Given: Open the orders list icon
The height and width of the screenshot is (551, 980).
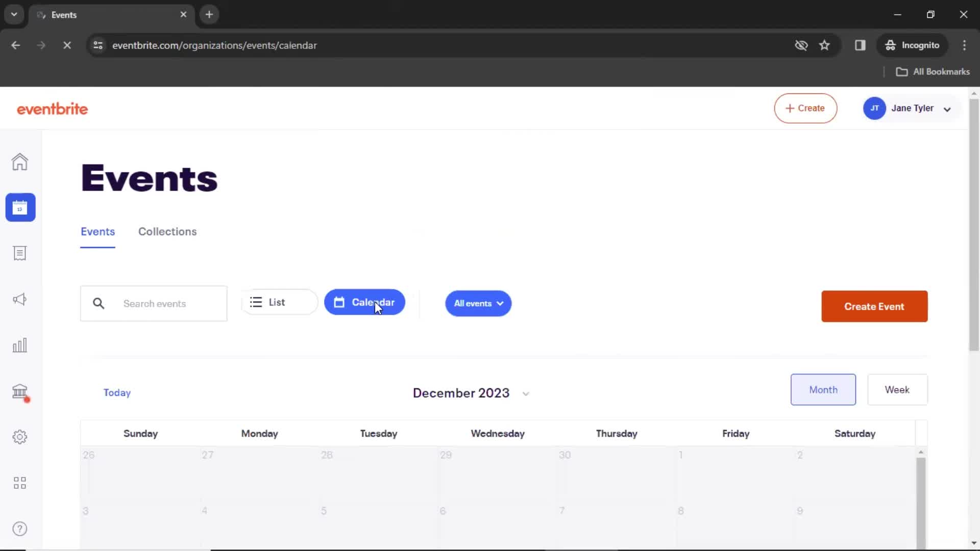Looking at the screenshot, I should 19,254.
